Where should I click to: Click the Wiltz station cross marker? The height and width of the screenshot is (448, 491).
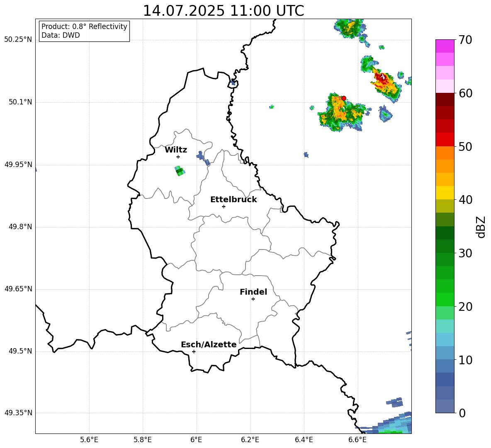point(178,157)
